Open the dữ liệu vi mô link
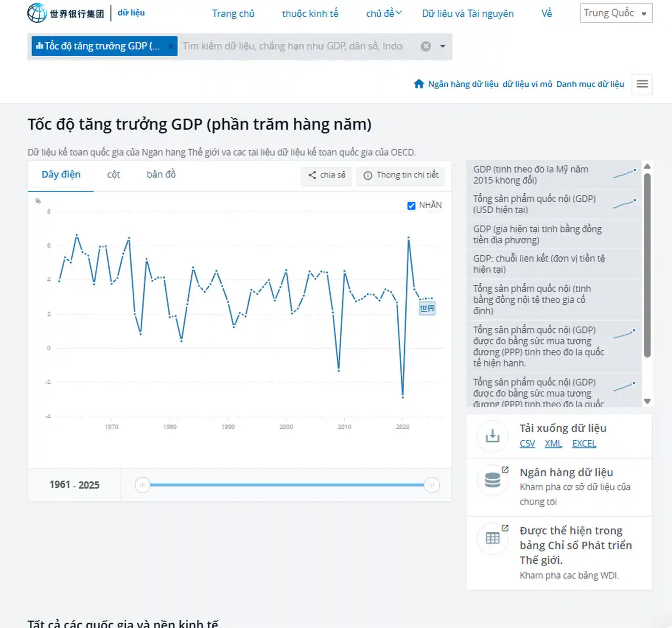This screenshot has width=672, height=628. pyautogui.click(x=527, y=84)
